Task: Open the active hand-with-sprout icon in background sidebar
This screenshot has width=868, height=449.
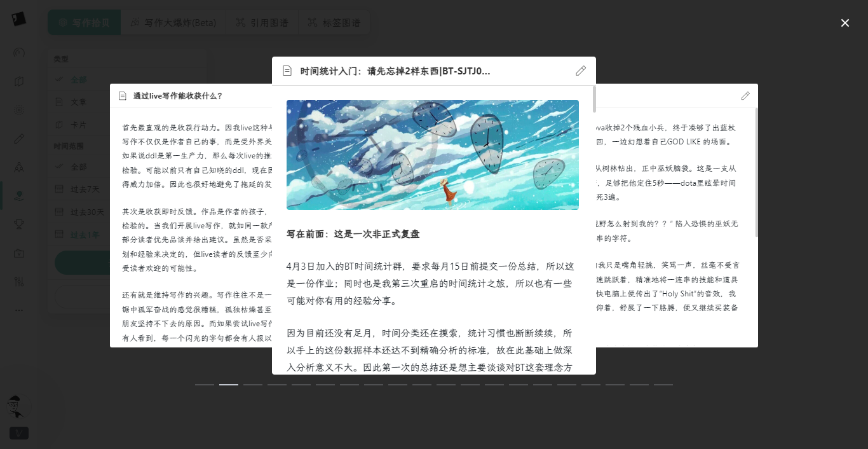Action: point(19,195)
